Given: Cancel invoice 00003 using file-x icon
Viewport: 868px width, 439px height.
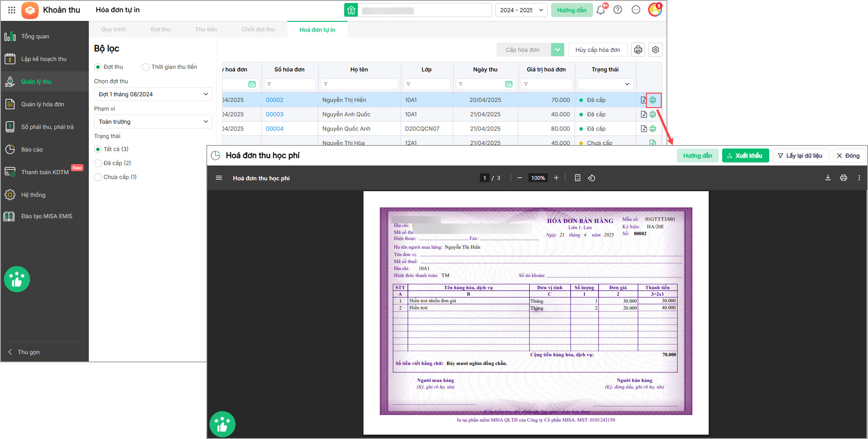Looking at the screenshot, I should 644,115.
